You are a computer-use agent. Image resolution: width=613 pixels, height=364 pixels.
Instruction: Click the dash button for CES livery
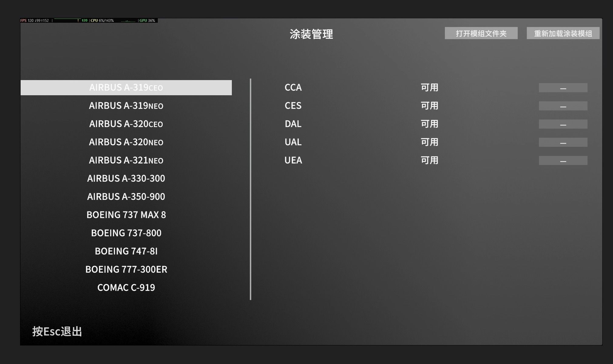click(x=563, y=106)
